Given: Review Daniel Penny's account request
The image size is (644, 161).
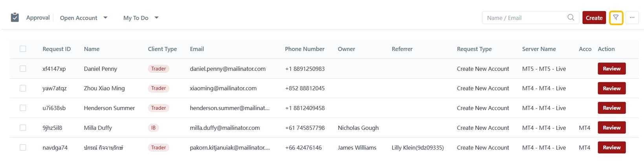Looking at the screenshot, I should [x=611, y=68].
